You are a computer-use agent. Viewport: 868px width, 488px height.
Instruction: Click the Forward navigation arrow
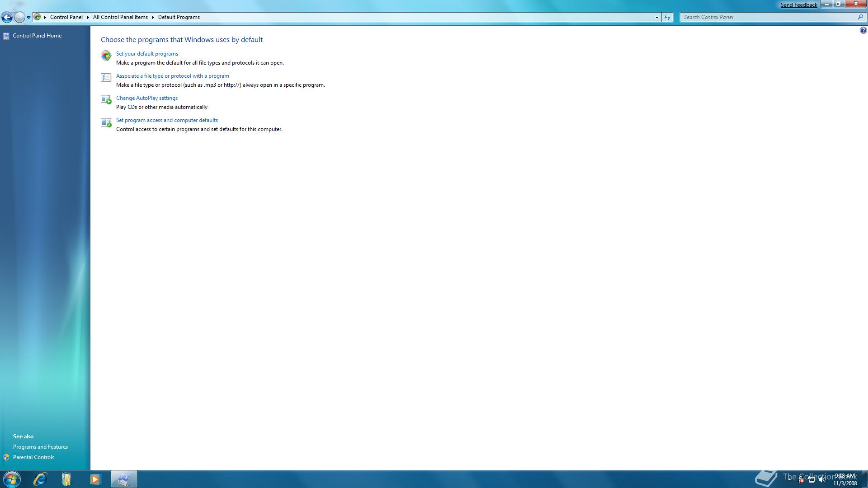click(19, 17)
